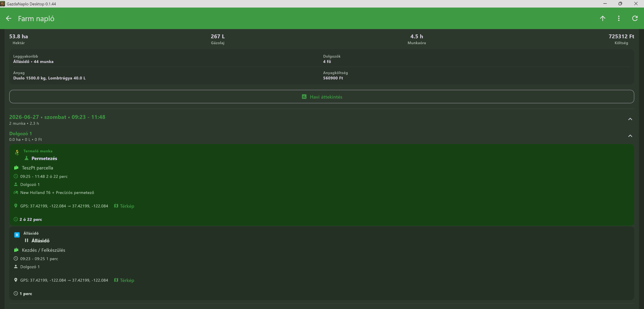Click the Anyagköltség 560900 Ft value
The height and width of the screenshot is (309, 644).
coord(333,78)
